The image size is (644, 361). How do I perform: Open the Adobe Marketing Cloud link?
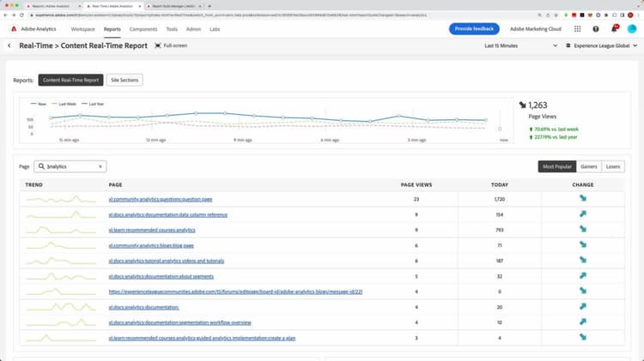tap(535, 28)
